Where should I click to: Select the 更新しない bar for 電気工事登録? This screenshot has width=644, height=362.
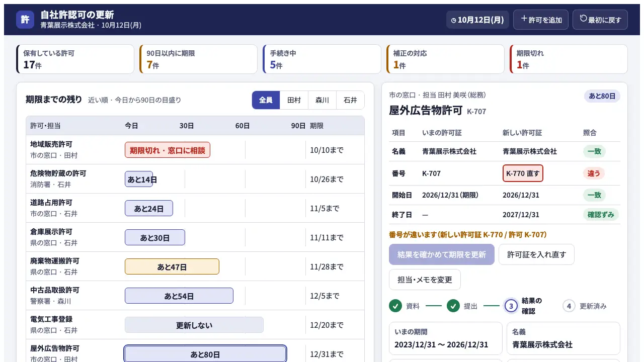click(194, 325)
